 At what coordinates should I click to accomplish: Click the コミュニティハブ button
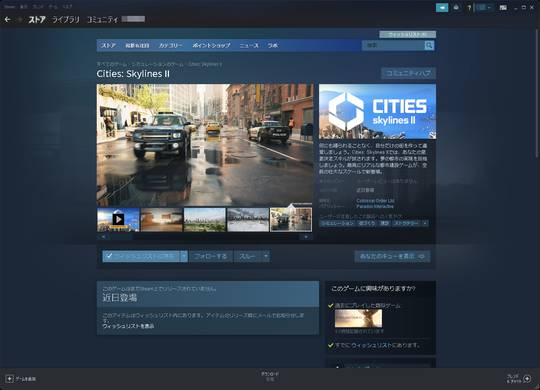coord(408,73)
